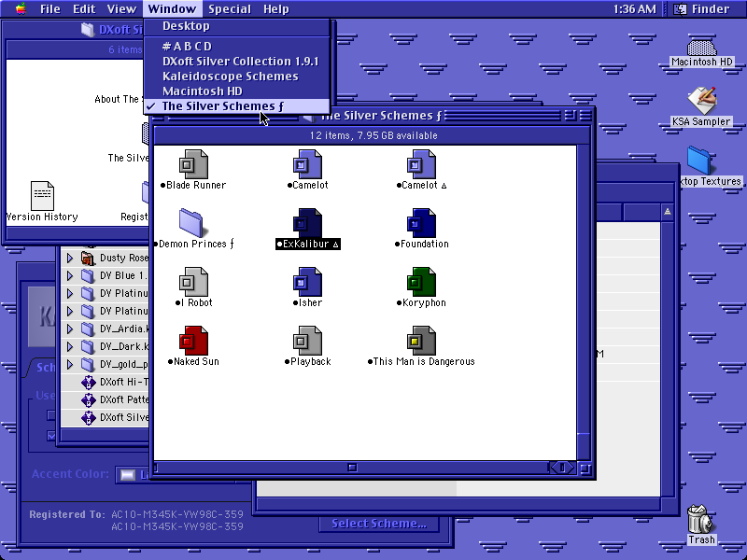Select the Camelot ▵ scheme file
Screen dimensions: 747x560
point(422,165)
